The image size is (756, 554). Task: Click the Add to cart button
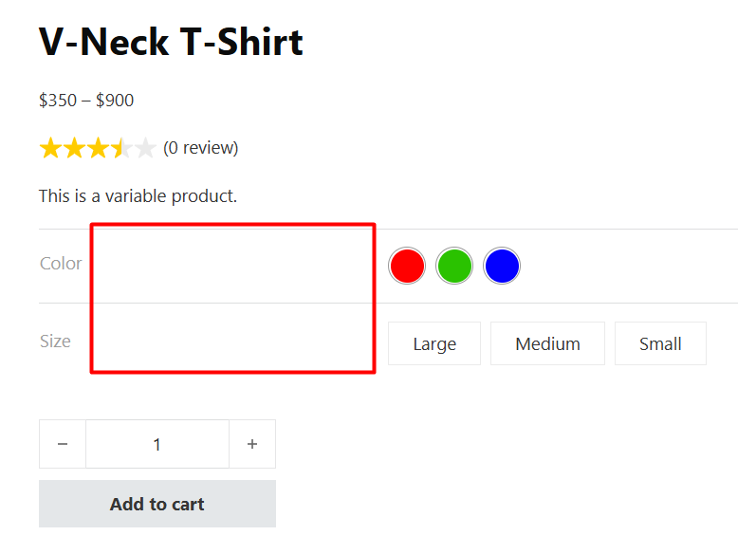(157, 504)
